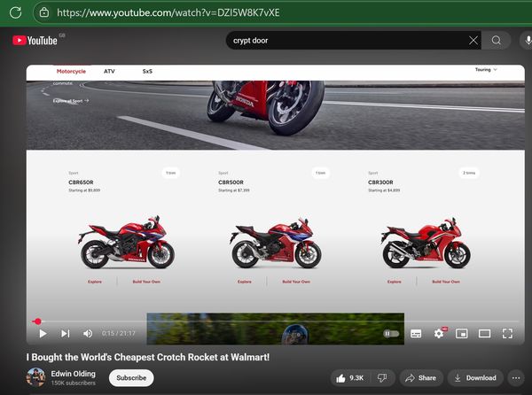Skip to the next video
The height and width of the screenshot is (395, 532).
(66, 334)
